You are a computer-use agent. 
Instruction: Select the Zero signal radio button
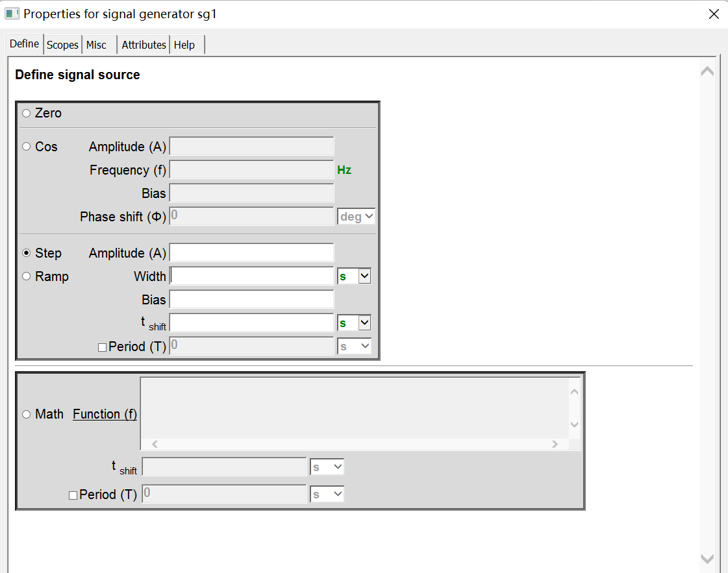[x=27, y=114]
